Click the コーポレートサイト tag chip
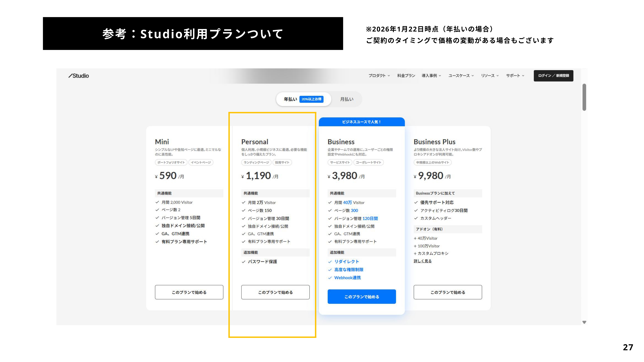 (368, 162)
